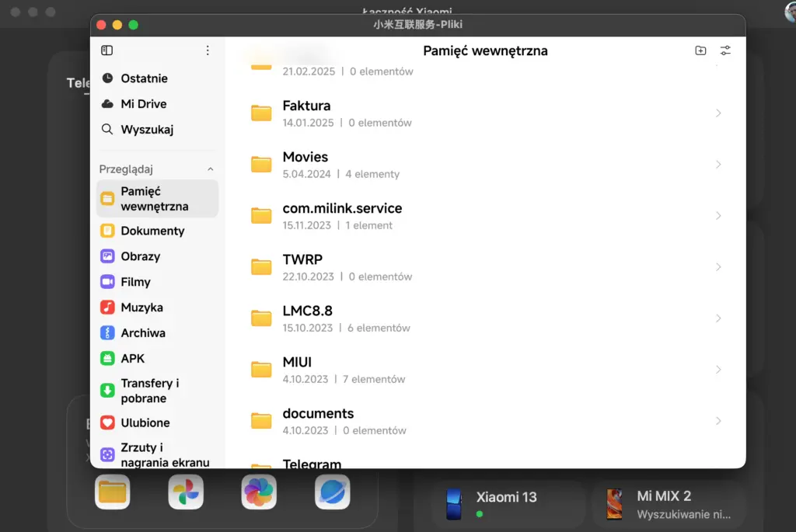The height and width of the screenshot is (532, 796).
Task: Open Ostatnie recent files
Action: pyautogui.click(x=144, y=78)
